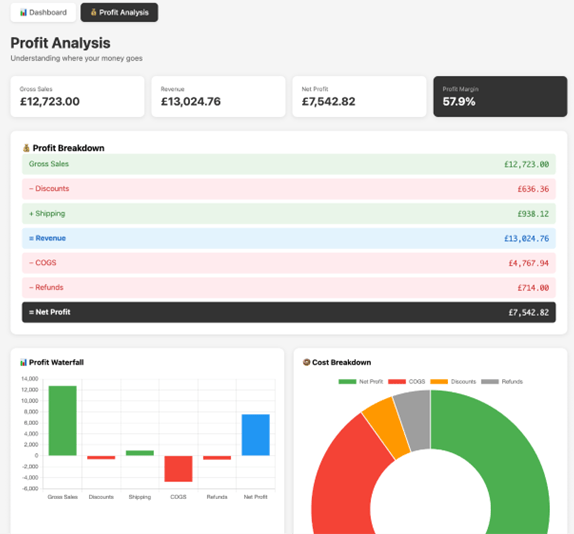Click the green Net Profit legend swatch
This screenshot has height=534, width=574.
point(347,381)
